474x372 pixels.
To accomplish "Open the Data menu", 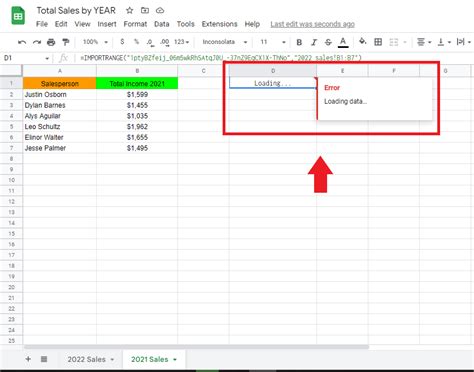I will (x=161, y=24).
